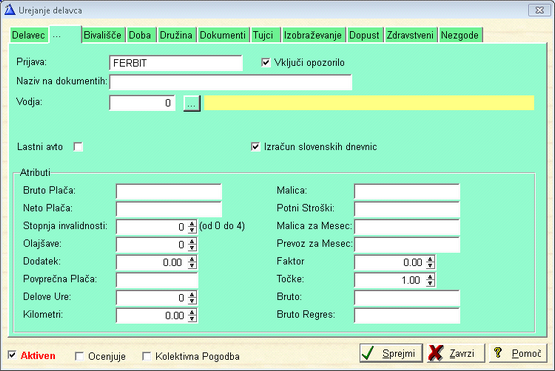Increase Olajšave using the up arrow
The width and height of the screenshot is (555, 371).
pos(192,241)
